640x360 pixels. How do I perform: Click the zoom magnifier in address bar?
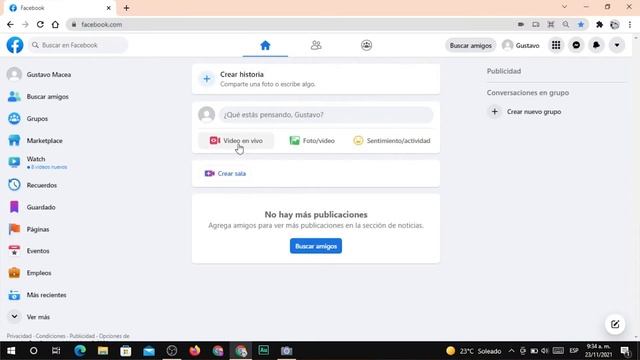click(566, 24)
